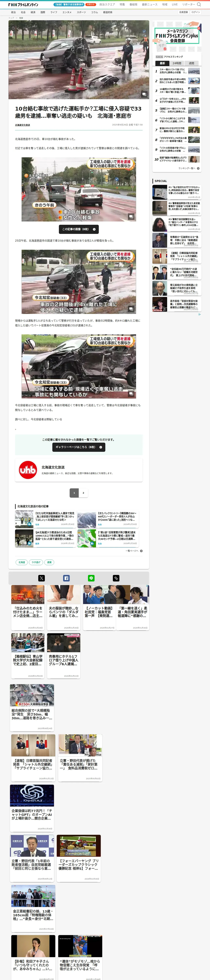Open the ランキング一覧へ link
This screenshot has height=980, width=210.
tap(187, 168)
